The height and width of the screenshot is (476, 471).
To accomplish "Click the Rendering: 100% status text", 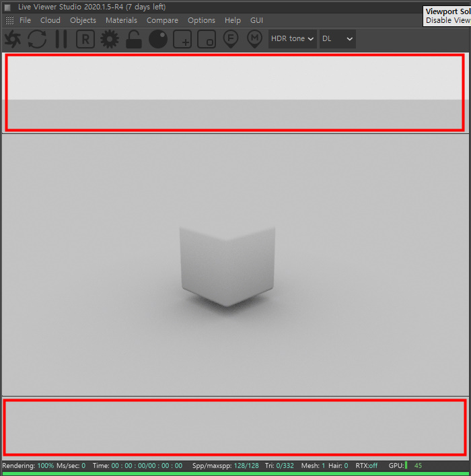I will (x=28, y=465).
